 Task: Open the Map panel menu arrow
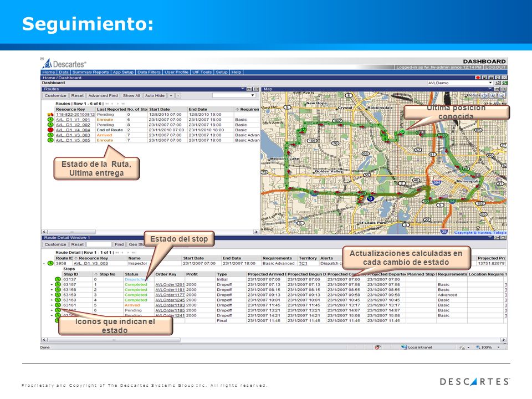click(490, 89)
